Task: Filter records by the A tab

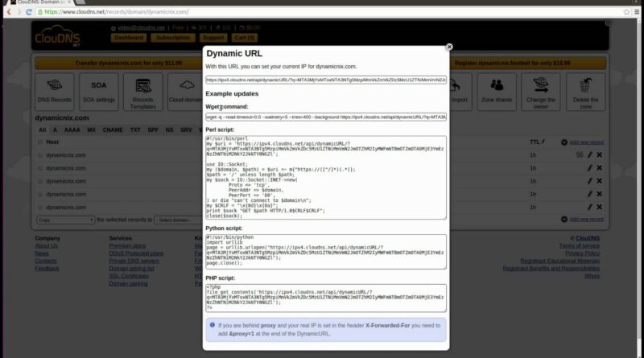Action: [55, 130]
